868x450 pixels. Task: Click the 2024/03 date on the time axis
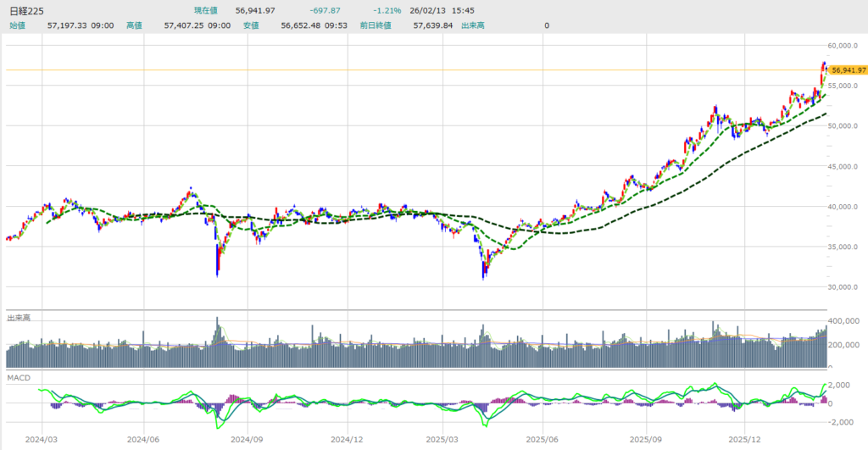pos(42,440)
